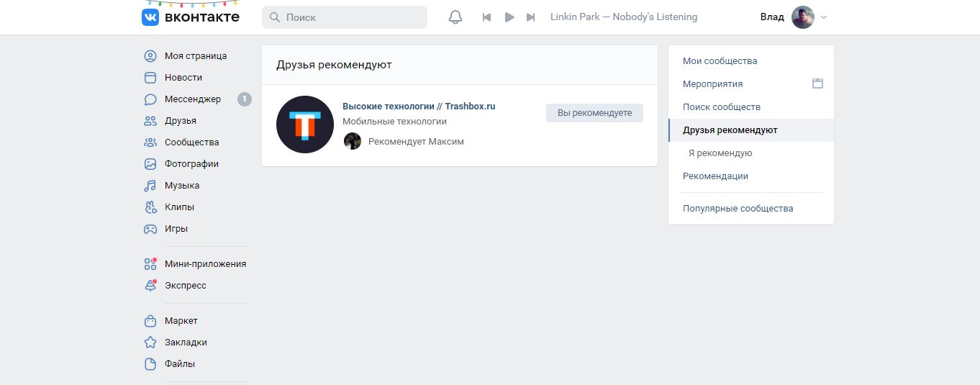Click the Мессенджер unread counter badge
Viewport: 980px width, 385px height.
(x=245, y=99)
